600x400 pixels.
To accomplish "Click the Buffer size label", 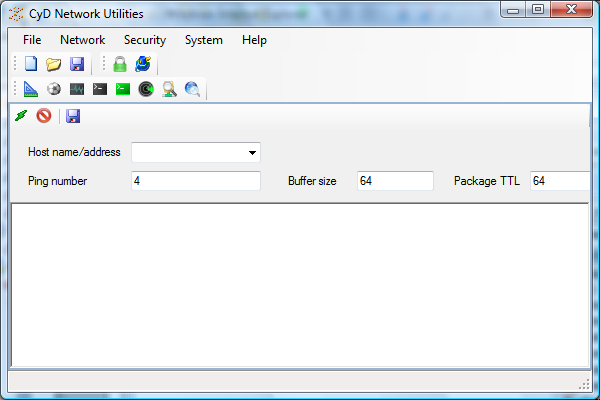I will (312, 181).
